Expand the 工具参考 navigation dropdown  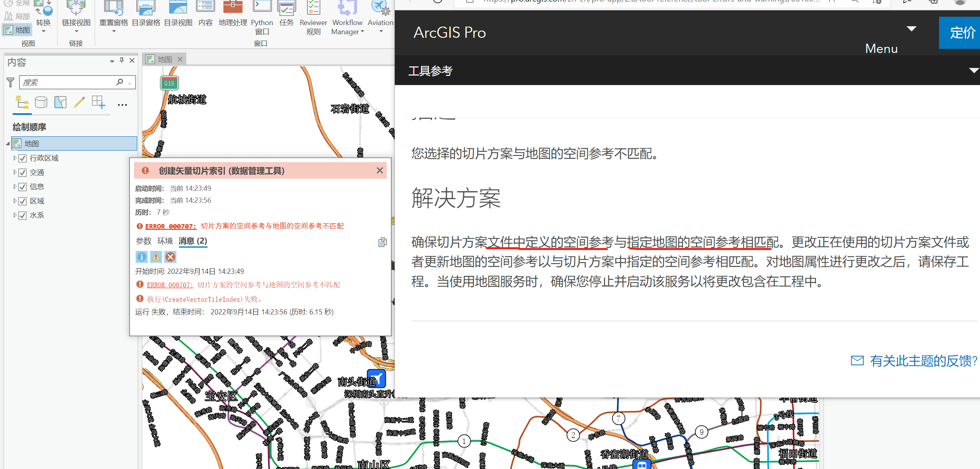click(974, 71)
